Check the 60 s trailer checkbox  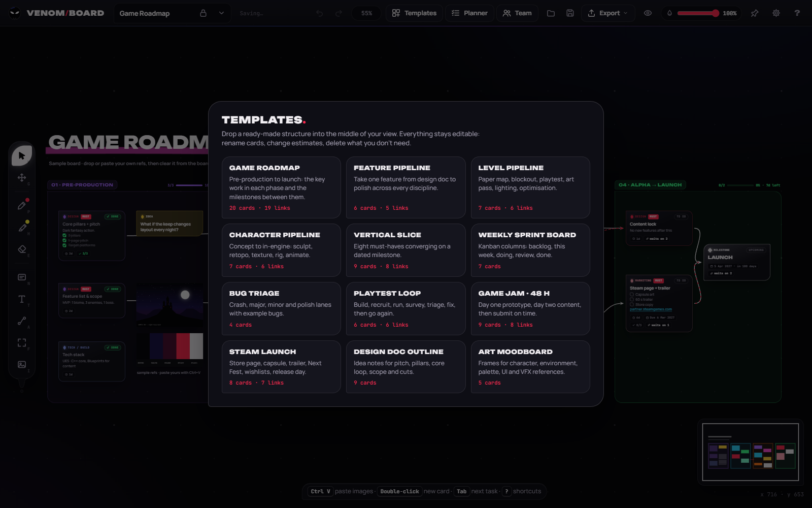pyautogui.click(x=632, y=299)
